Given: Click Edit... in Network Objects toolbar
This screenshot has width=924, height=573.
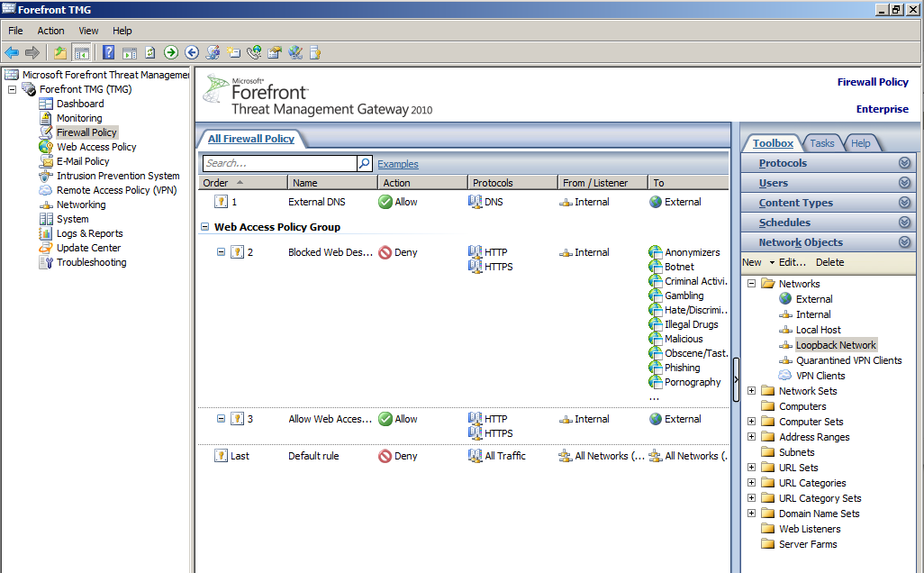Looking at the screenshot, I should coord(792,262).
